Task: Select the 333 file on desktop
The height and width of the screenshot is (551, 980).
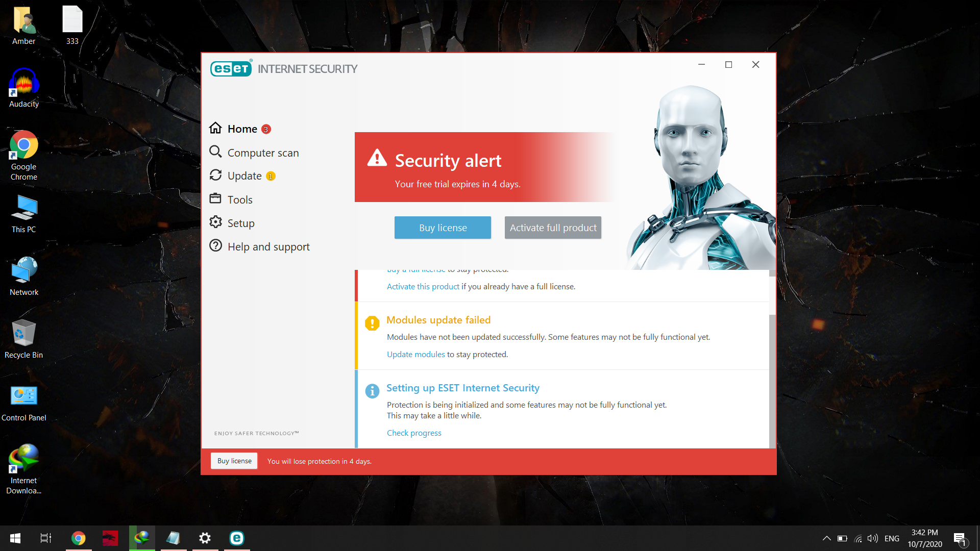Action: tap(72, 26)
